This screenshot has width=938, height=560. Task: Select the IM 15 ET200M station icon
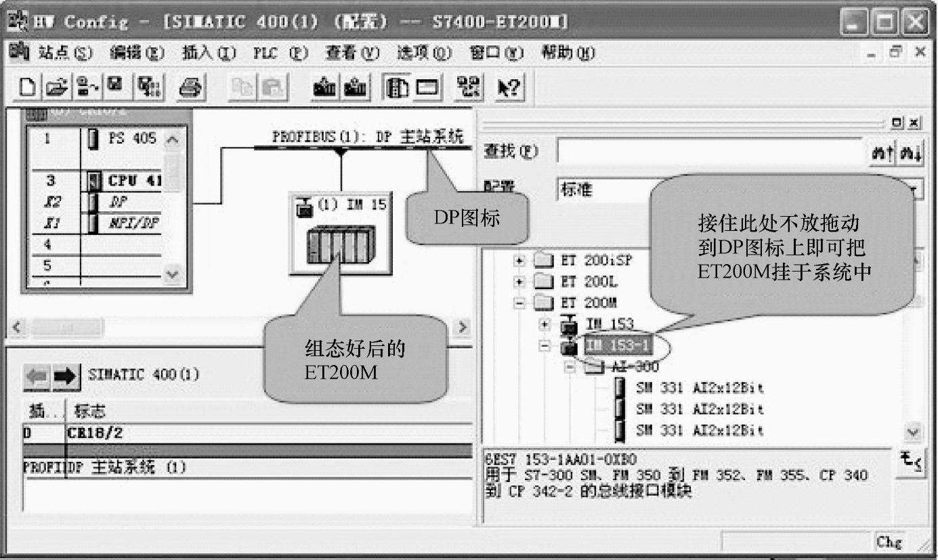click(x=340, y=234)
